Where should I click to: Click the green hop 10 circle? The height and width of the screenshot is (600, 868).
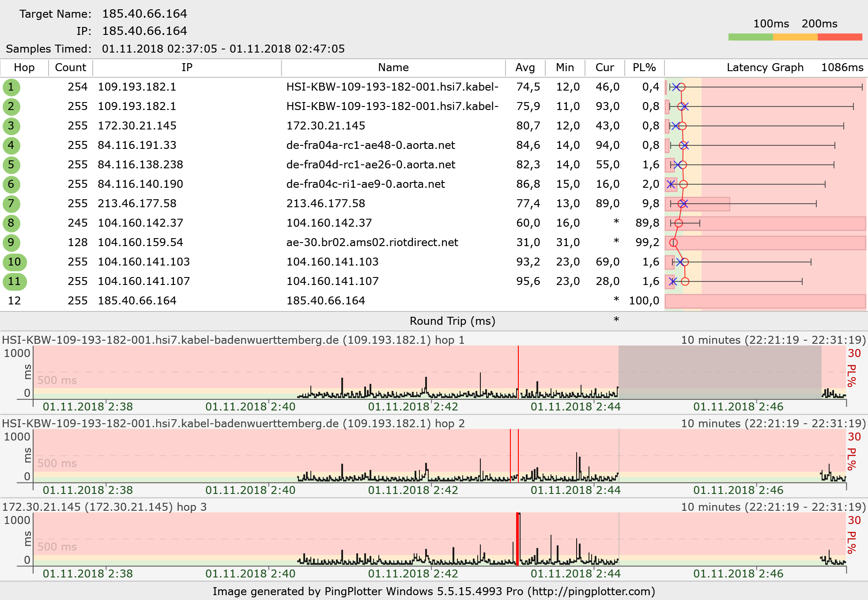pos(15,262)
